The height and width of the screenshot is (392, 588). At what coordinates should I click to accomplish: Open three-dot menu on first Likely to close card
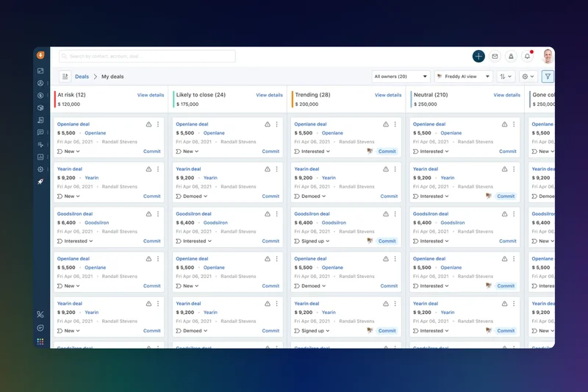click(x=276, y=124)
